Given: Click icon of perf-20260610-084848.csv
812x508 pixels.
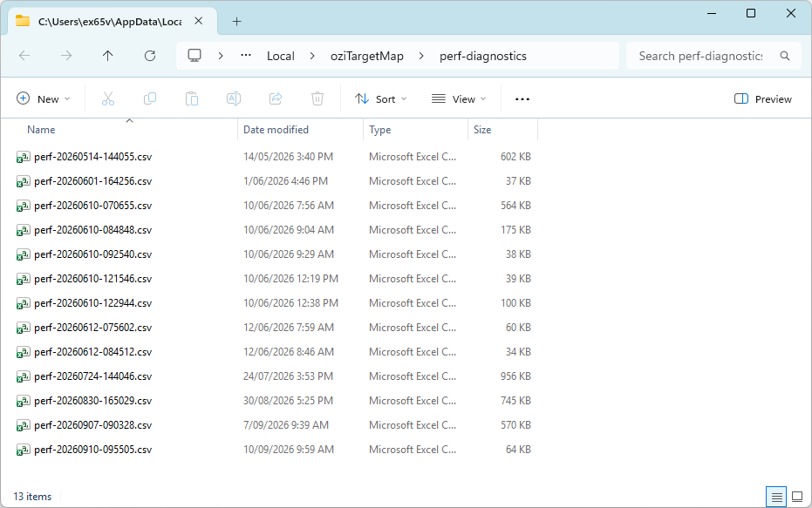Looking at the screenshot, I should pyautogui.click(x=23, y=230).
